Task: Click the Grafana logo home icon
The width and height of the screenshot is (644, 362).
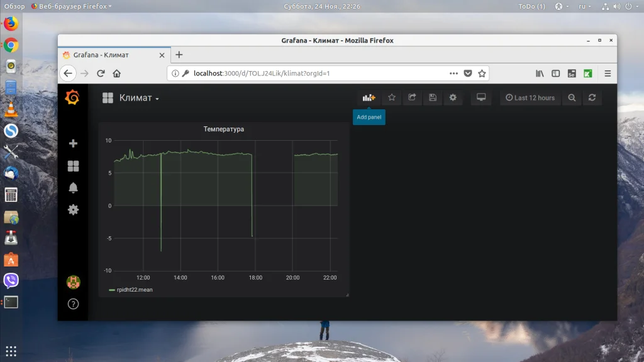Action: point(73,97)
